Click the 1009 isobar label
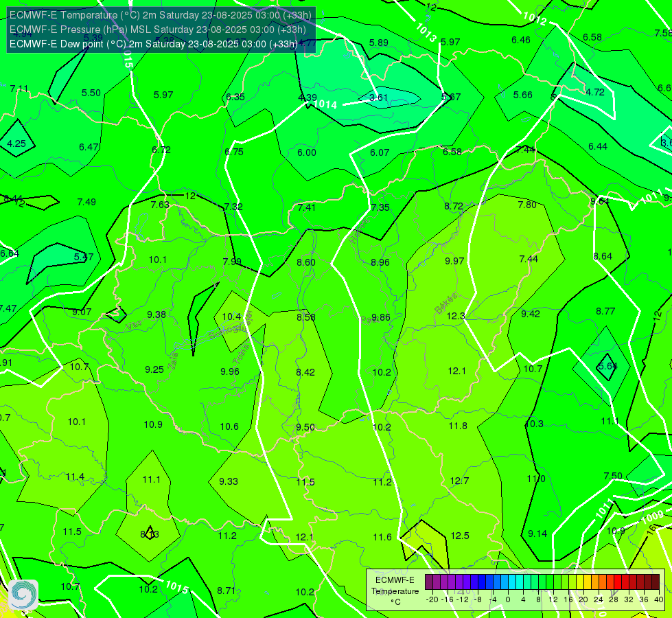The image size is (672, 618). [x=653, y=518]
